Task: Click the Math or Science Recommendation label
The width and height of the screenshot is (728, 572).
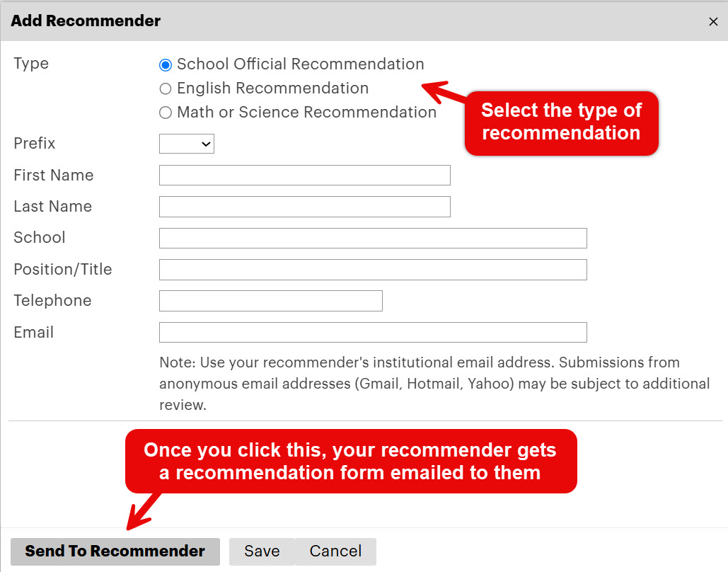Action: (306, 113)
